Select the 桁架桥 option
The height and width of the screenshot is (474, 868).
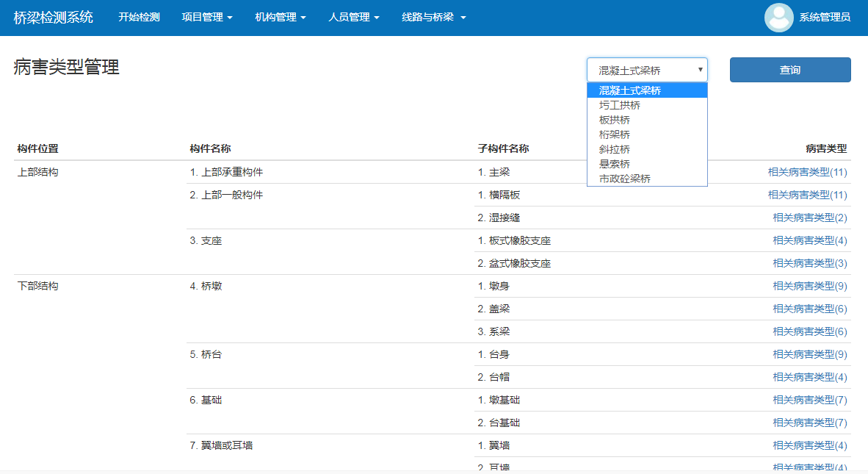[615, 134]
